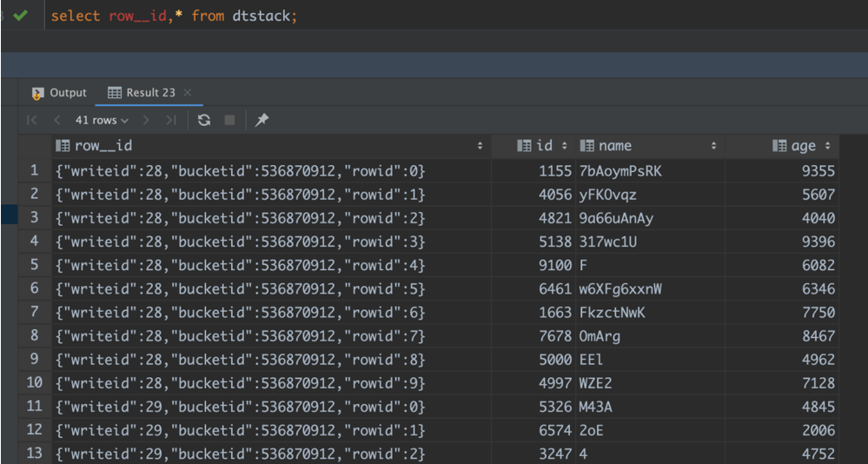Screen dimensions: 868x464
Task: Click cell with name EEl
Action: [x=650, y=360]
